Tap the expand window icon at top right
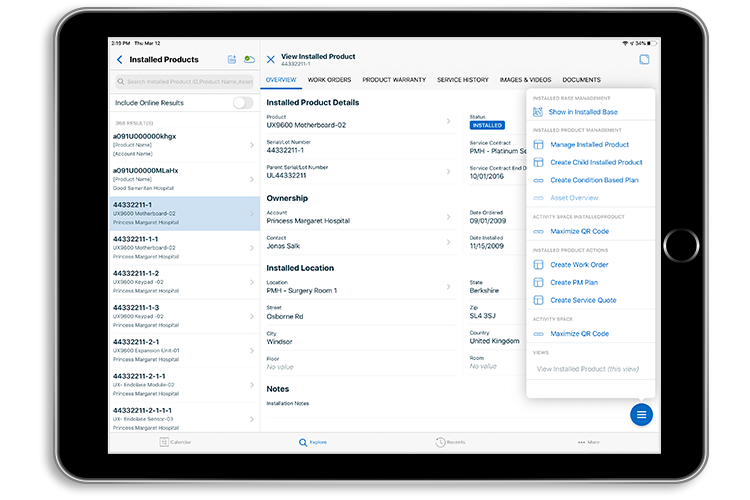750x500 pixels. tap(644, 60)
